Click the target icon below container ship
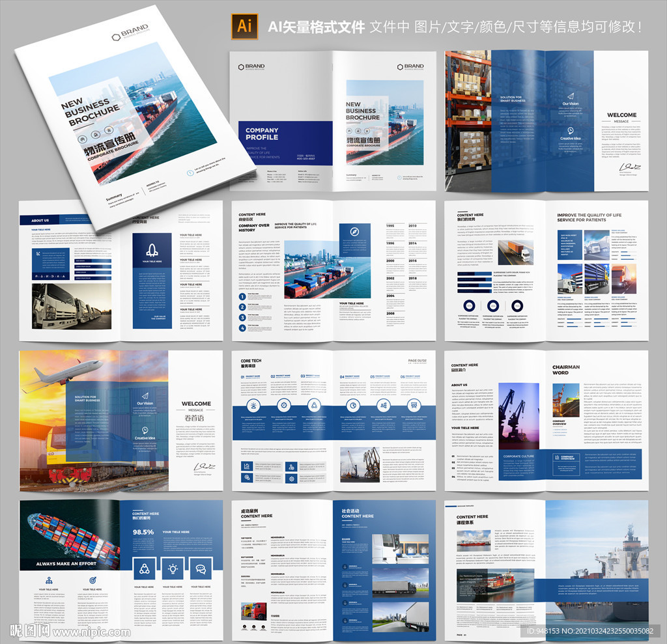Viewport: 667px width, 644px height. [x=92, y=580]
